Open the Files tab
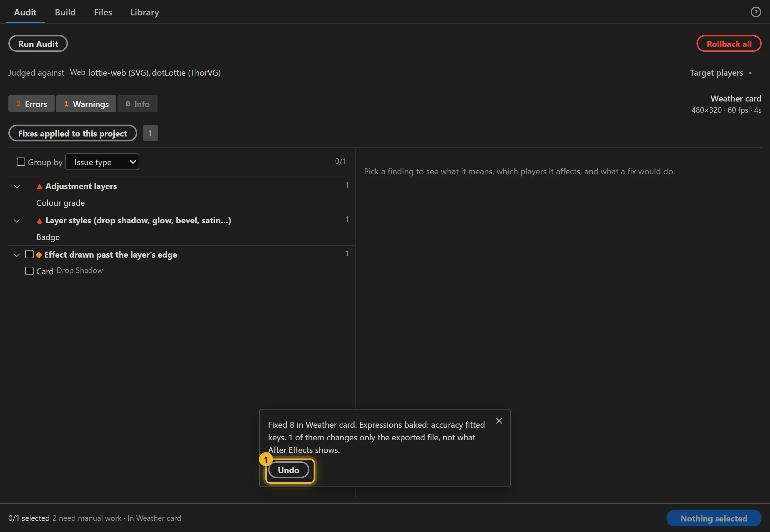Screen dimensions: 770x532 pyautogui.click(x=103, y=12)
